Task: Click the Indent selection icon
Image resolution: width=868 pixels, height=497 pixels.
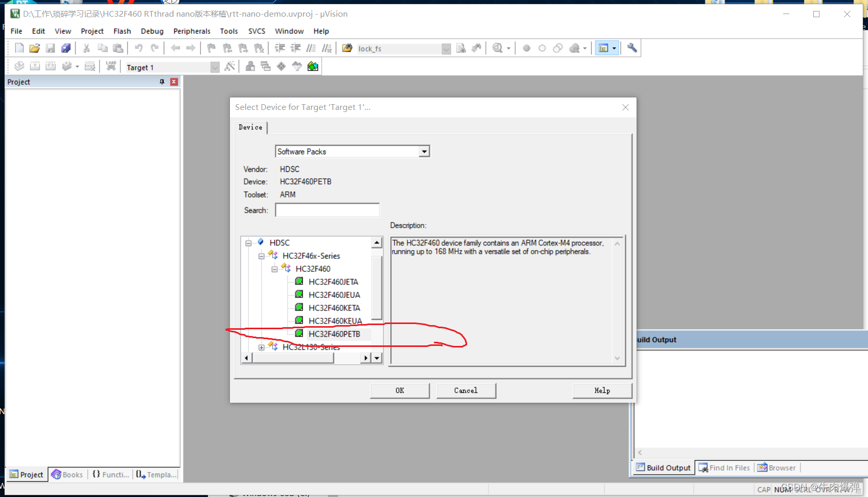Action: 280,48
